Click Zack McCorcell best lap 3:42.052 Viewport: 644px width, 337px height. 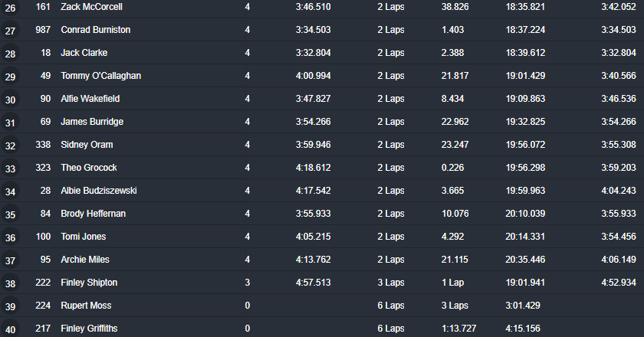coord(619,7)
